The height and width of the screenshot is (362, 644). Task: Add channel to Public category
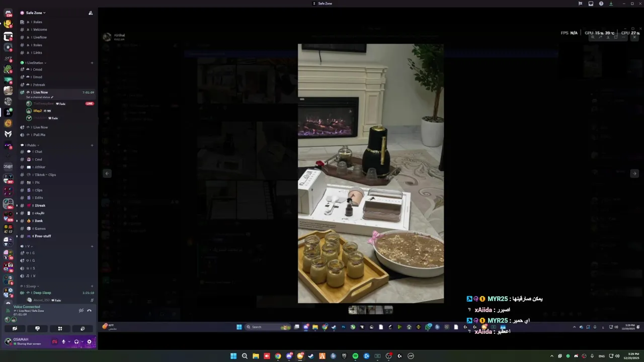pyautogui.click(x=92, y=145)
